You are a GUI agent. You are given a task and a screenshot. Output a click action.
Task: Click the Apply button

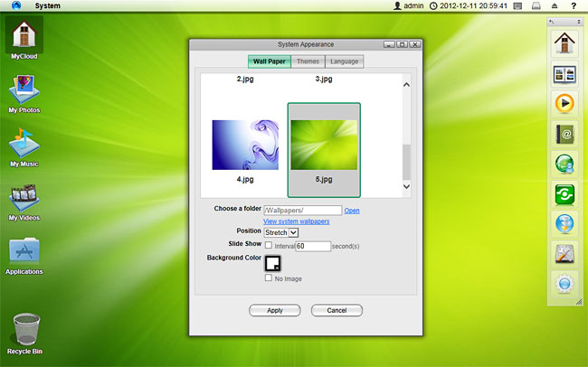pyautogui.click(x=275, y=310)
